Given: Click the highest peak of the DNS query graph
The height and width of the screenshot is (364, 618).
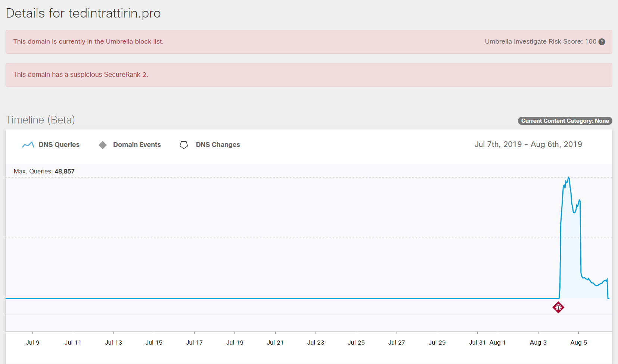Looking at the screenshot, I should 568,178.
